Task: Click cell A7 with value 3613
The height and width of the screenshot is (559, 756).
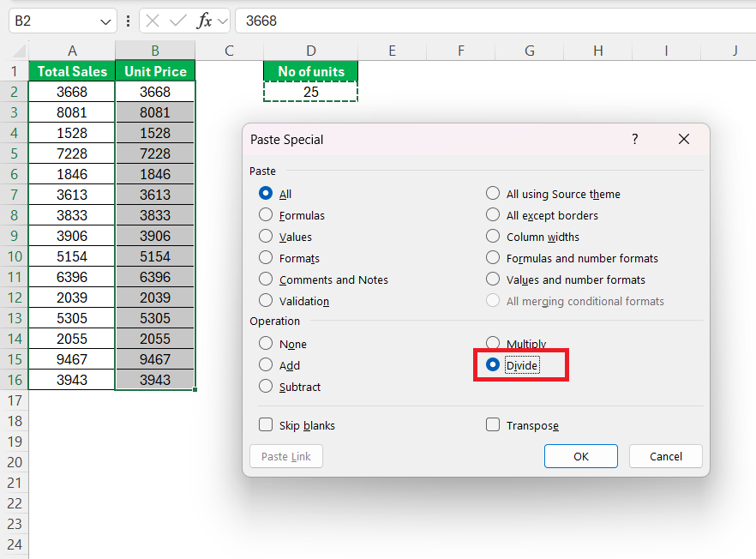Action: (x=72, y=195)
